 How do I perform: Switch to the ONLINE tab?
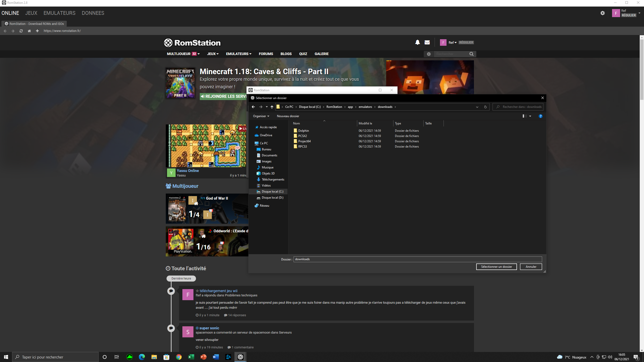(x=10, y=13)
